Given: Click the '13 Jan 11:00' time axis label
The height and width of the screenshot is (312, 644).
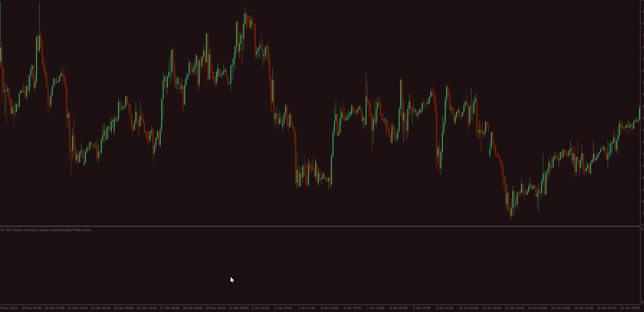Looking at the screenshot, I should (514, 308).
